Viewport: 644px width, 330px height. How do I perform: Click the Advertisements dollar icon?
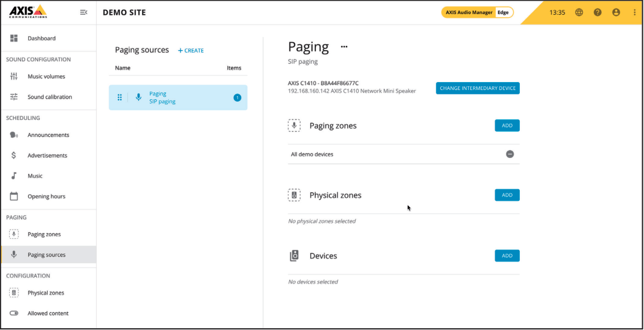tap(14, 156)
